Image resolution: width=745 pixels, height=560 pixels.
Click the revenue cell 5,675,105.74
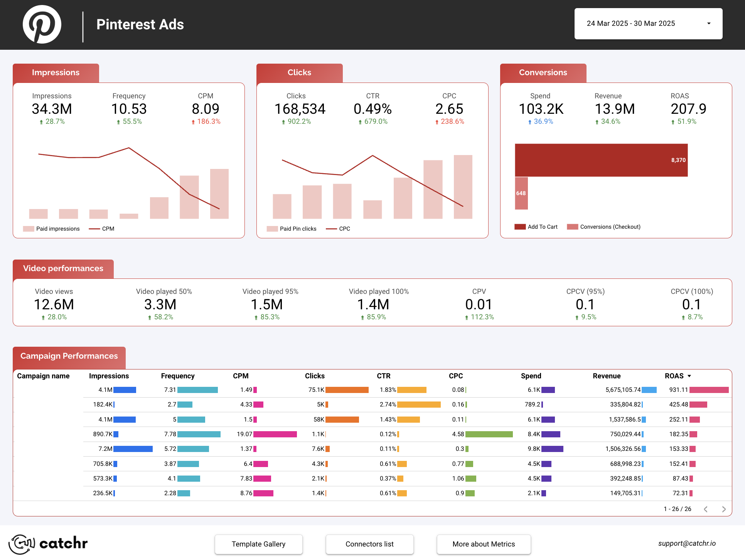coord(623,390)
